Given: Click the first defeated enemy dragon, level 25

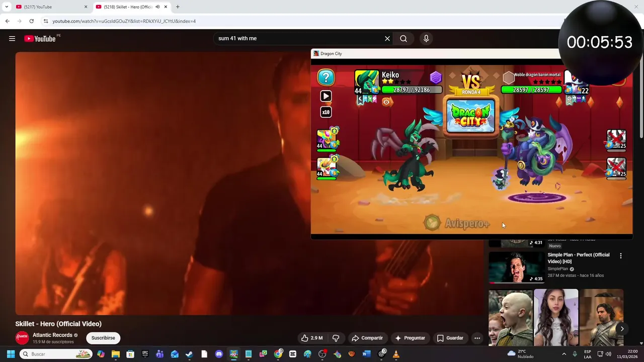Looking at the screenshot, I should [616, 140].
